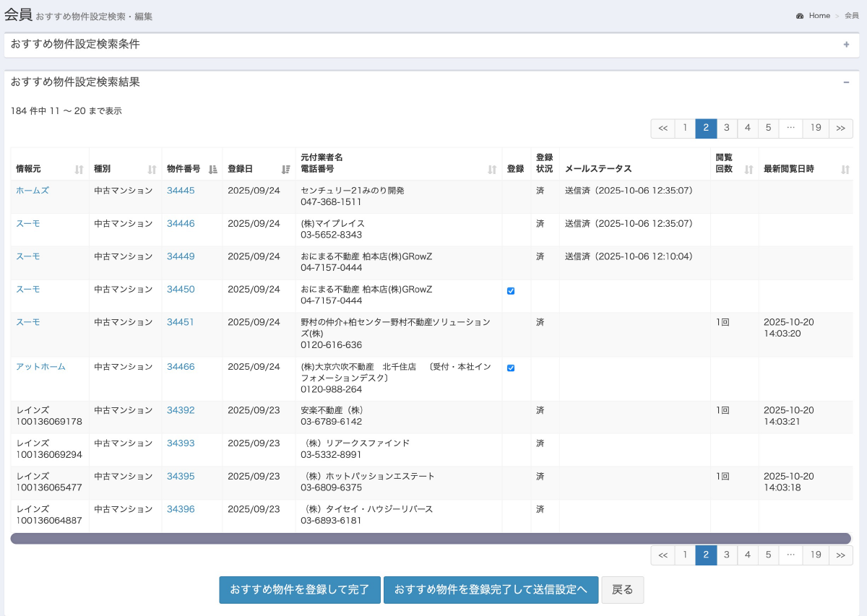Screen dimensions: 867x616
Task: Go to page 19 in top pagination
Action: click(x=816, y=129)
